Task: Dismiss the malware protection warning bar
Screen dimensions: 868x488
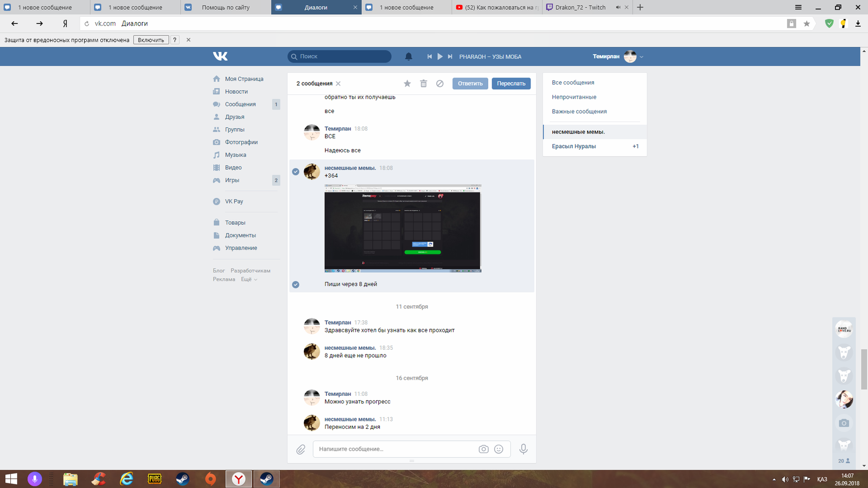Action: pos(188,40)
